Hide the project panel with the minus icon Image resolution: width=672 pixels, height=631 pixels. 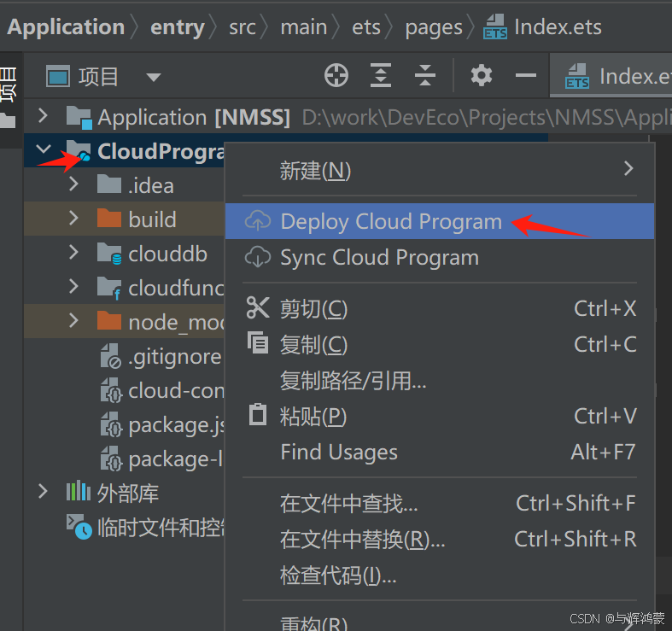pos(526,75)
